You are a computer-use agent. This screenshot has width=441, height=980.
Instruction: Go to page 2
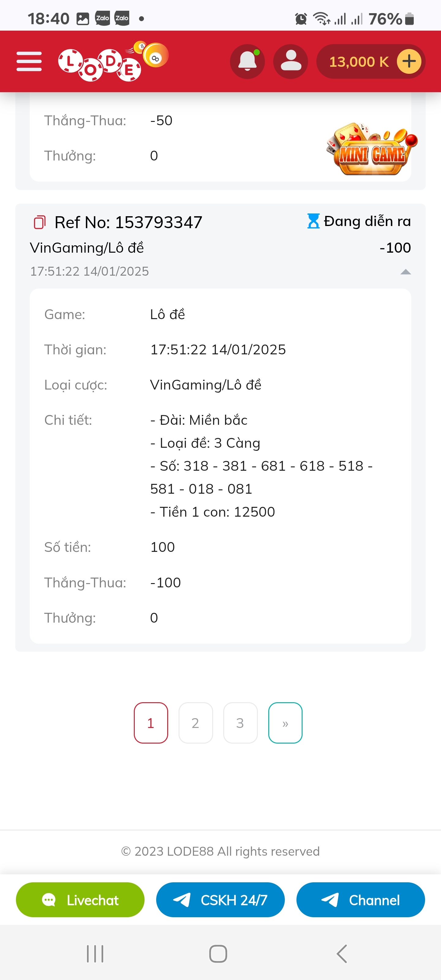click(x=196, y=722)
